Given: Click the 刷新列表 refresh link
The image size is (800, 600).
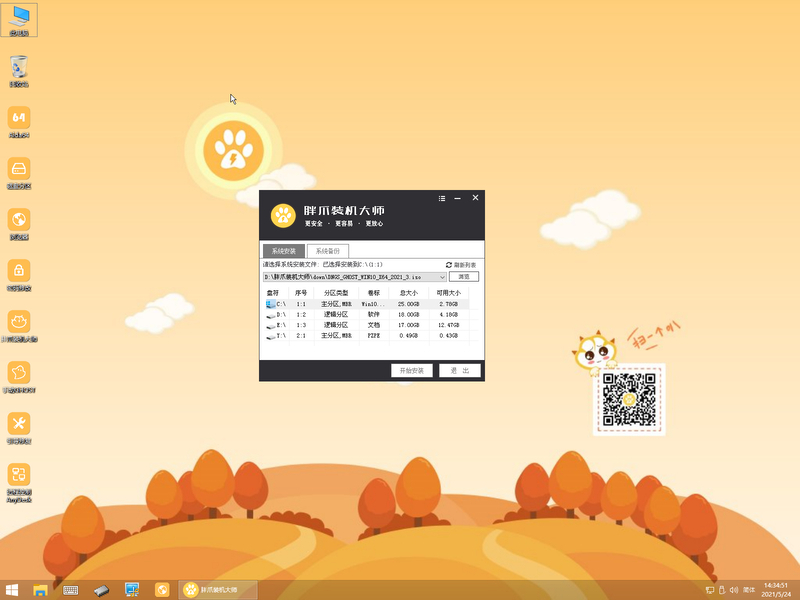Looking at the screenshot, I should 461,265.
